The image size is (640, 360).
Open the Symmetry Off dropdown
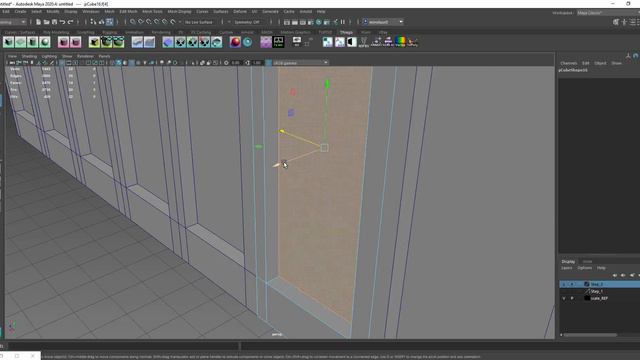pyautogui.click(x=250, y=22)
